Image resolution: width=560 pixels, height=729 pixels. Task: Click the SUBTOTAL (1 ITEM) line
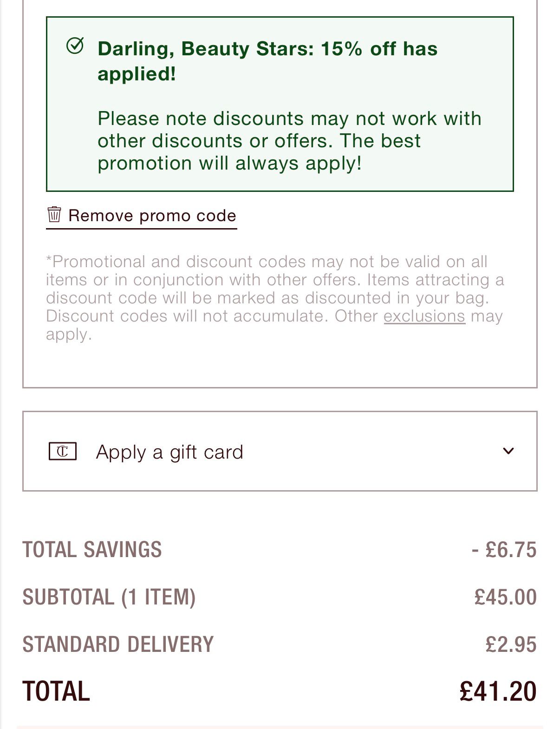coord(279,598)
